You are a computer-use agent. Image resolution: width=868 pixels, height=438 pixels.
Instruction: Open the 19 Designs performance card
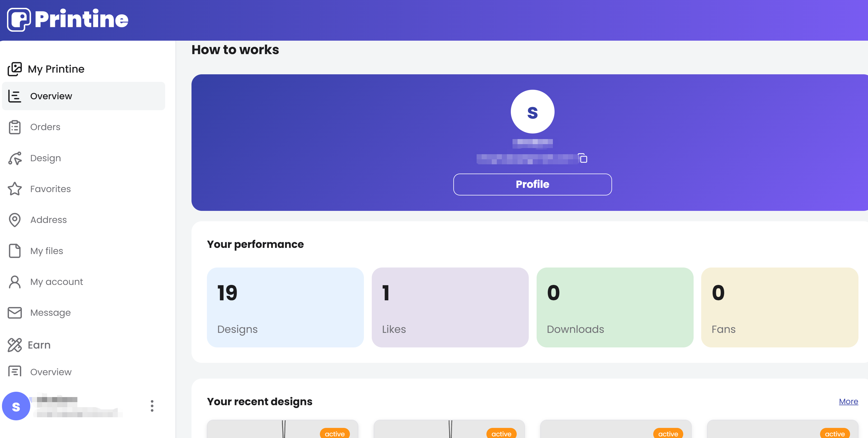click(x=285, y=307)
